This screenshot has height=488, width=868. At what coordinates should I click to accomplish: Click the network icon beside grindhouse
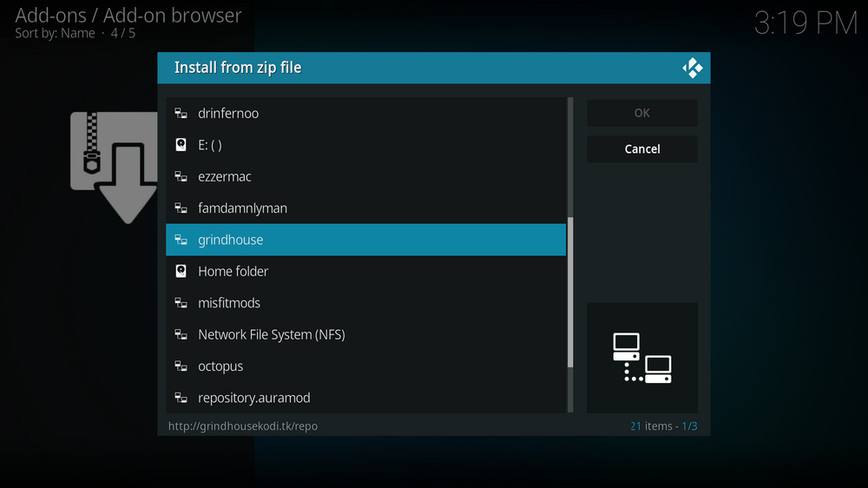pos(181,240)
